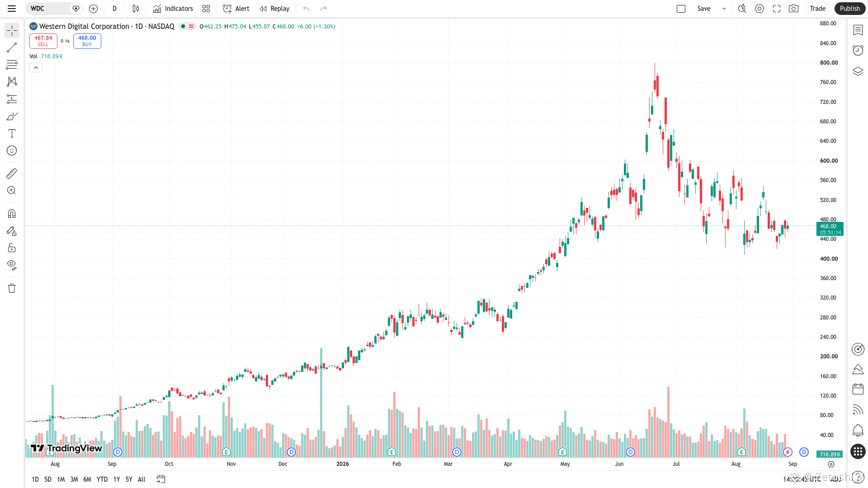
Task: Select the 1M time range
Action: [x=61, y=479]
